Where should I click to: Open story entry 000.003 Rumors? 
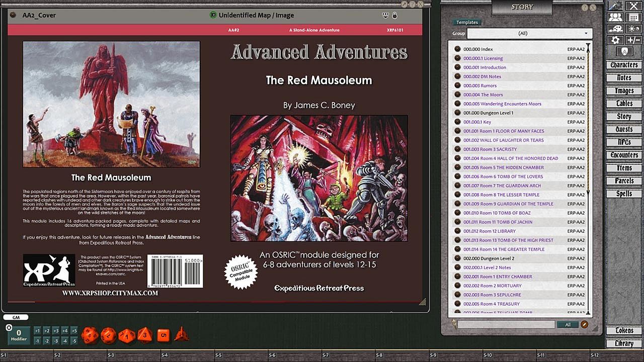point(480,85)
